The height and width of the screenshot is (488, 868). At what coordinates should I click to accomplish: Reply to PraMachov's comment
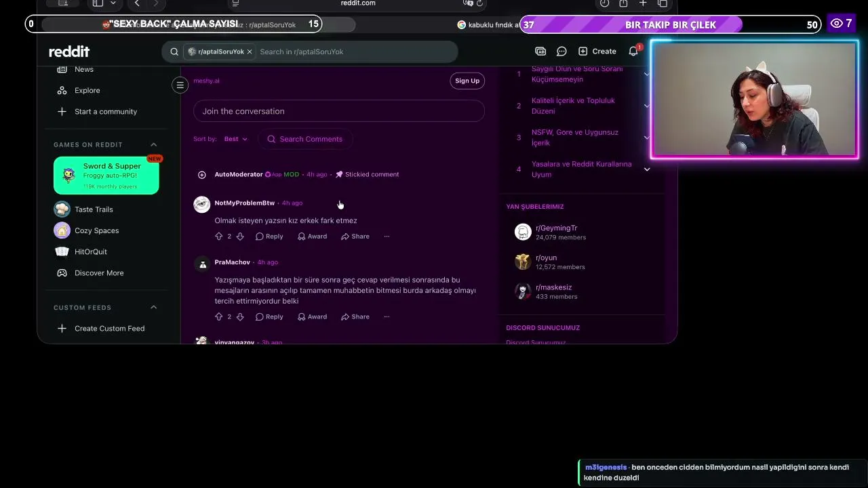point(269,317)
